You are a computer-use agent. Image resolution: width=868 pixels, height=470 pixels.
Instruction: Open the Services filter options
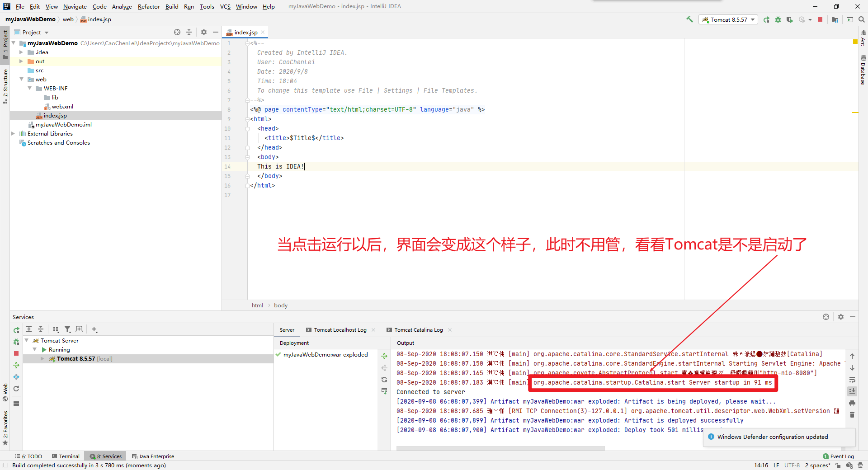point(68,329)
